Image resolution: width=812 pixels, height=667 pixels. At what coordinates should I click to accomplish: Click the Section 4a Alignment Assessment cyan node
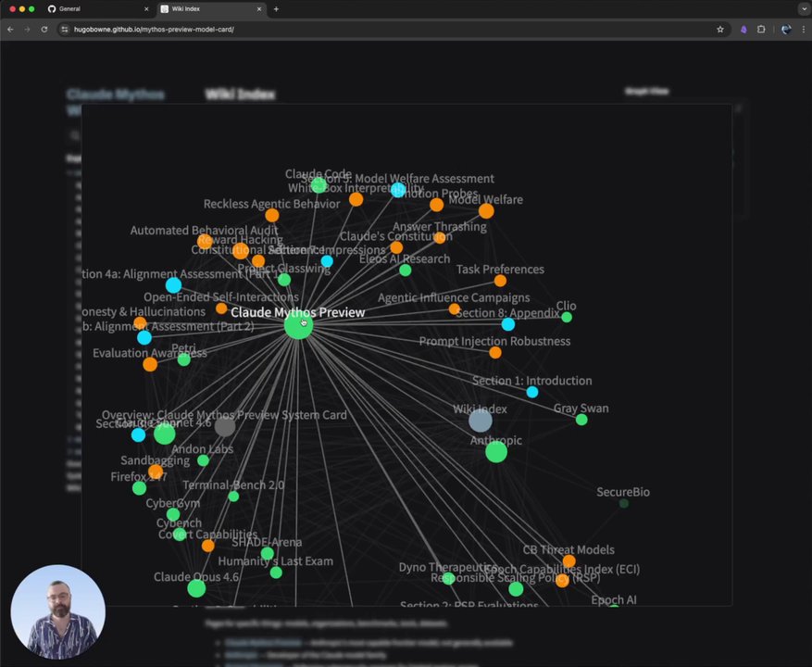pos(173,285)
